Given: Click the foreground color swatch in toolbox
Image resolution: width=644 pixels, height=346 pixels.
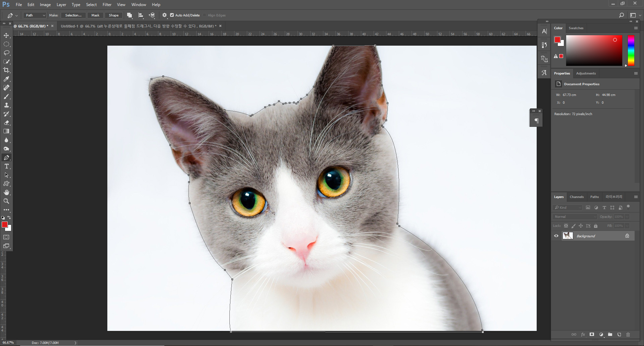Looking at the screenshot, I should click(5, 225).
